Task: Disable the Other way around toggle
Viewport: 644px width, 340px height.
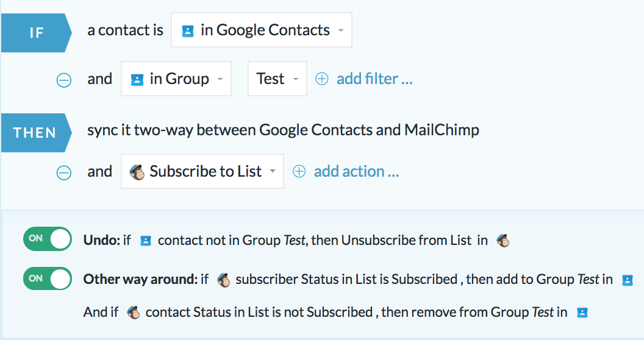Action: coord(48,278)
